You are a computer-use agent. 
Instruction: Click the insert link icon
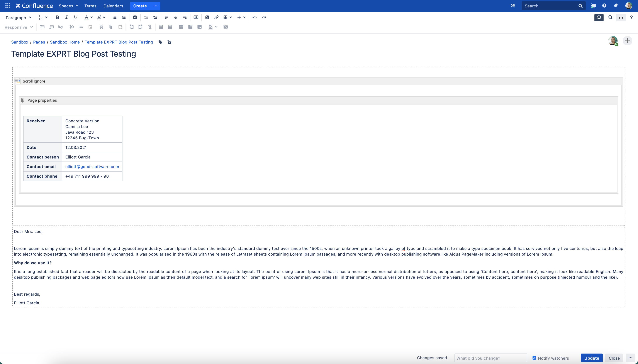pyautogui.click(x=216, y=17)
